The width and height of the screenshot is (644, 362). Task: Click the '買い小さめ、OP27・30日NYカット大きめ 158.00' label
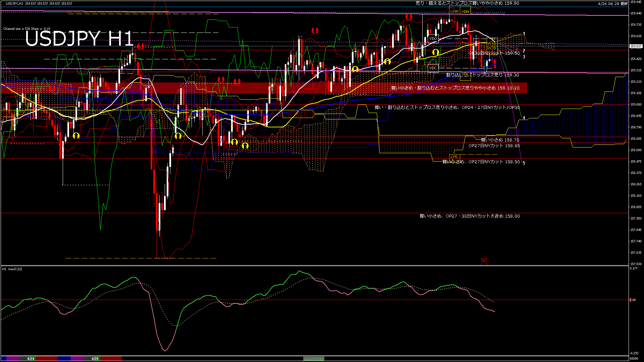click(x=469, y=216)
